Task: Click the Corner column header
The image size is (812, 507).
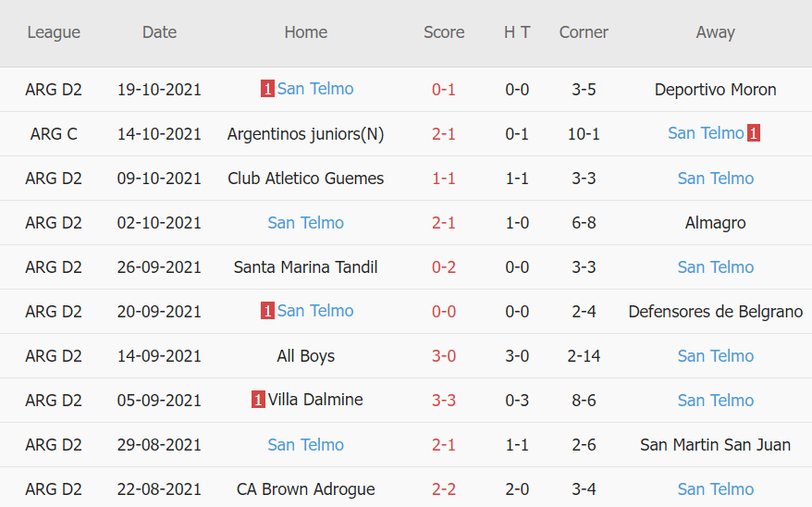Action: click(584, 32)
